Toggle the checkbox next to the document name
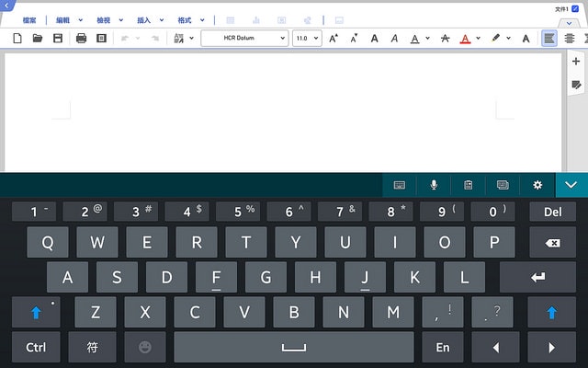Viewport: 588px width, 368px height. tap(575, 8)
